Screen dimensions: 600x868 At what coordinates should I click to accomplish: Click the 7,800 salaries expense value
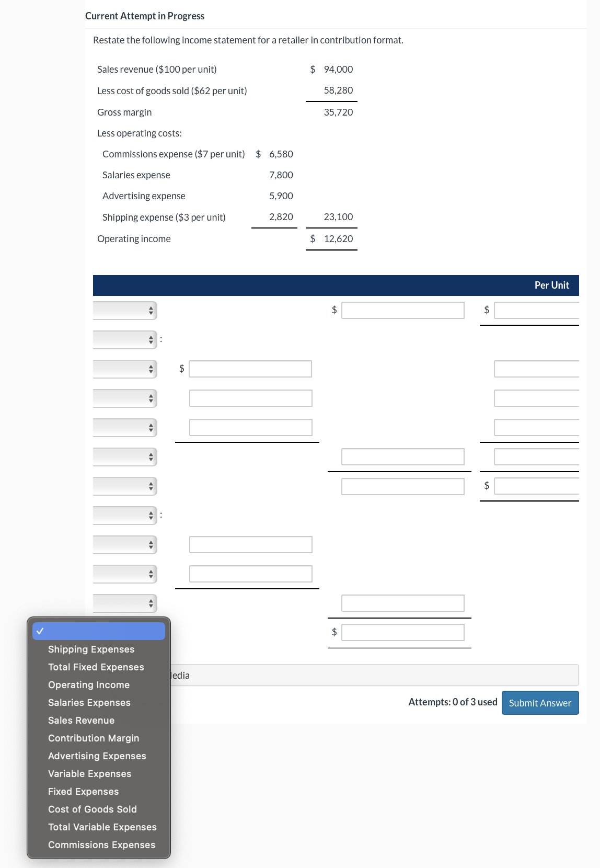click(281, 175)
